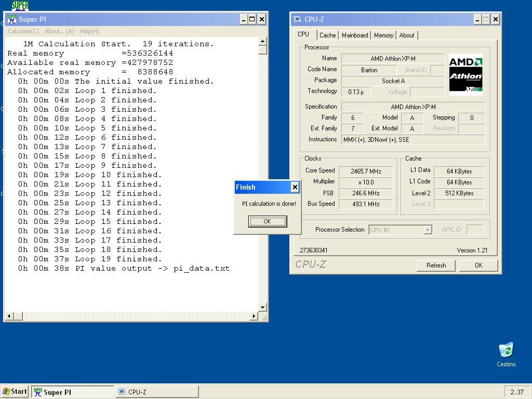Open the Processor Selection dropdown

tap(401, 230)
